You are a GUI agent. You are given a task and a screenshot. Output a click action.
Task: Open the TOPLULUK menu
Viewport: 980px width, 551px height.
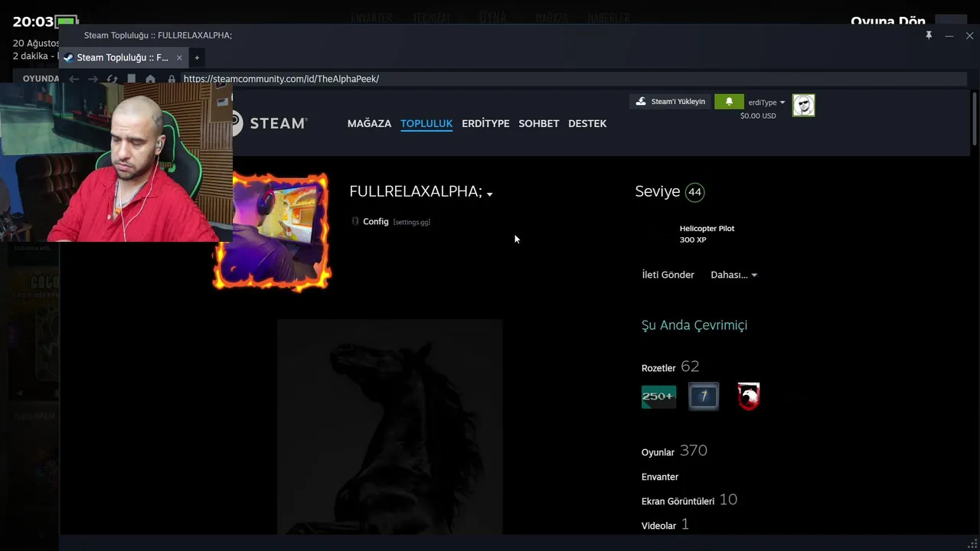(x=426, y=123)
